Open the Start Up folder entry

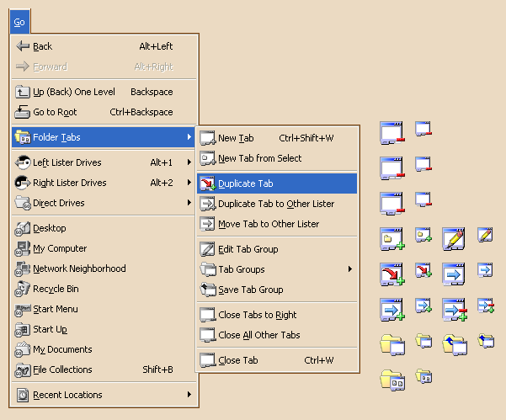[104, 329]
